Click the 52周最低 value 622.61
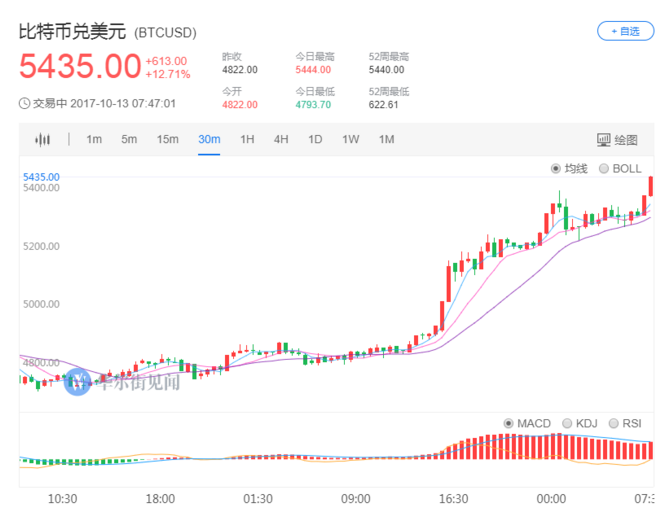The width and height of the screenshot is (655, 516). point(383,104)
